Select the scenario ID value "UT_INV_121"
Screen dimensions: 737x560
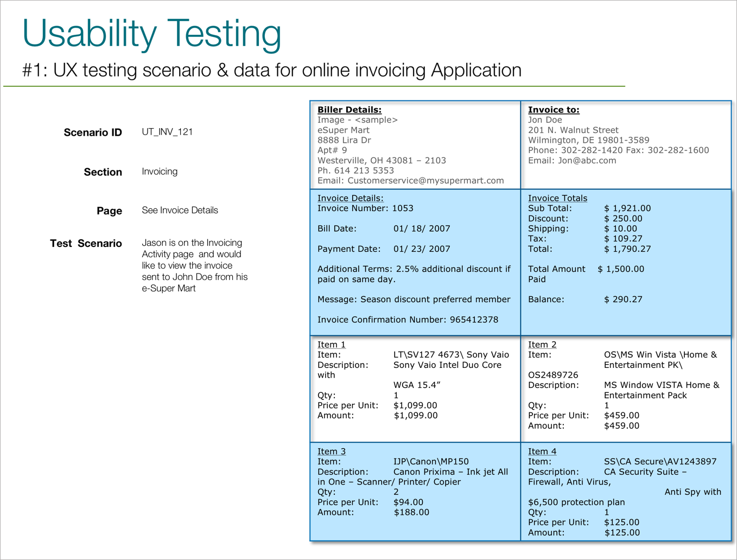point(167,132)
